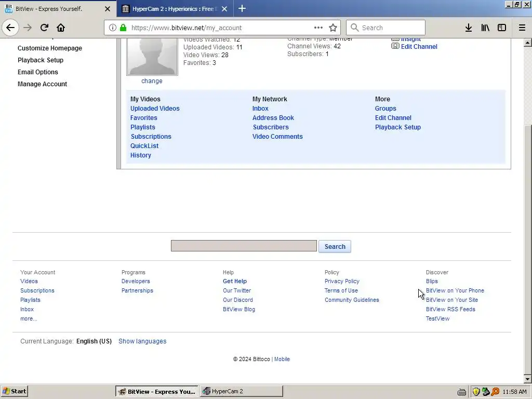Image resolution: width=532 pixels, height=399 pixels.
Task: Open the History link
Action: click(x=141, y=155)
